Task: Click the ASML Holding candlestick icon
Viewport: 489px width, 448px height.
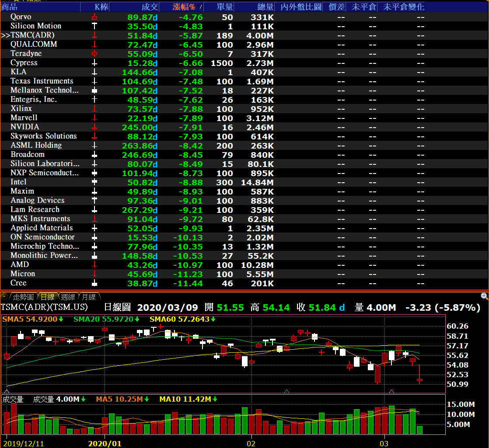Action: click(94, 146)
